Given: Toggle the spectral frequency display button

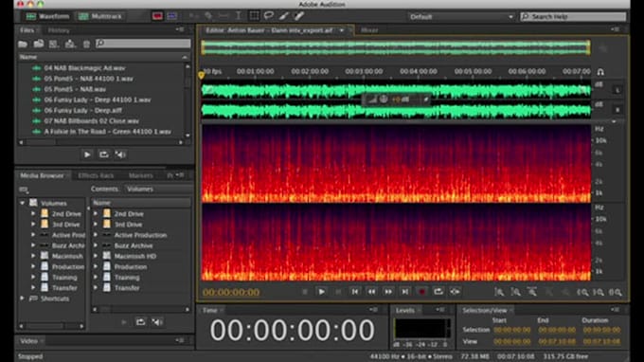Looking at the screenshot, I should [x=157, y=16].
